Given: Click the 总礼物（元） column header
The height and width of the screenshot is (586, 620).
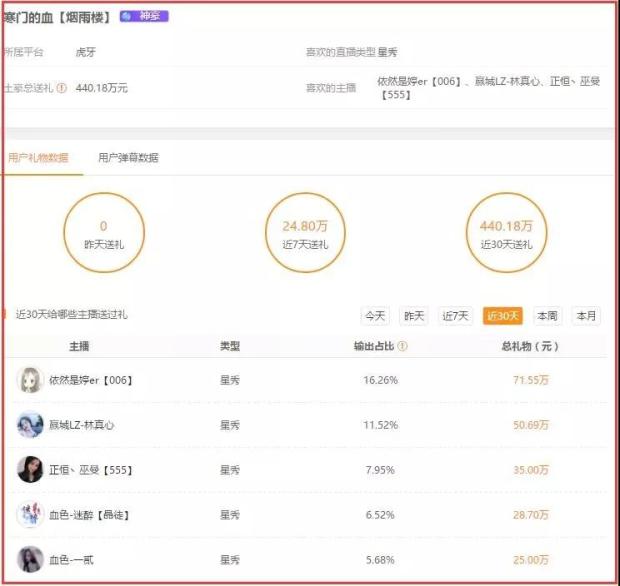Looking at the screenshot, I should coord(530,346).
